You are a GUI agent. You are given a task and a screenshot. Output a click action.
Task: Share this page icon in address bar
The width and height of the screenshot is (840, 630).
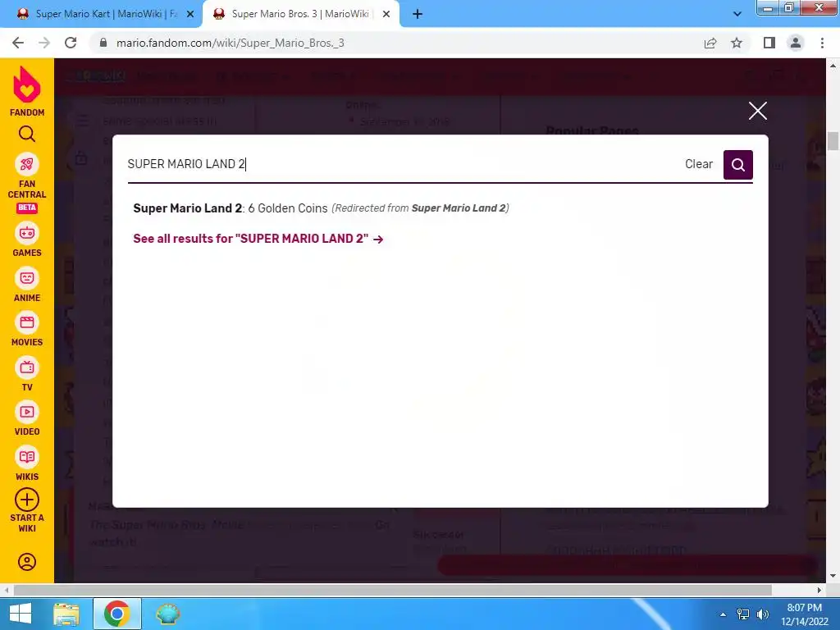710,43
